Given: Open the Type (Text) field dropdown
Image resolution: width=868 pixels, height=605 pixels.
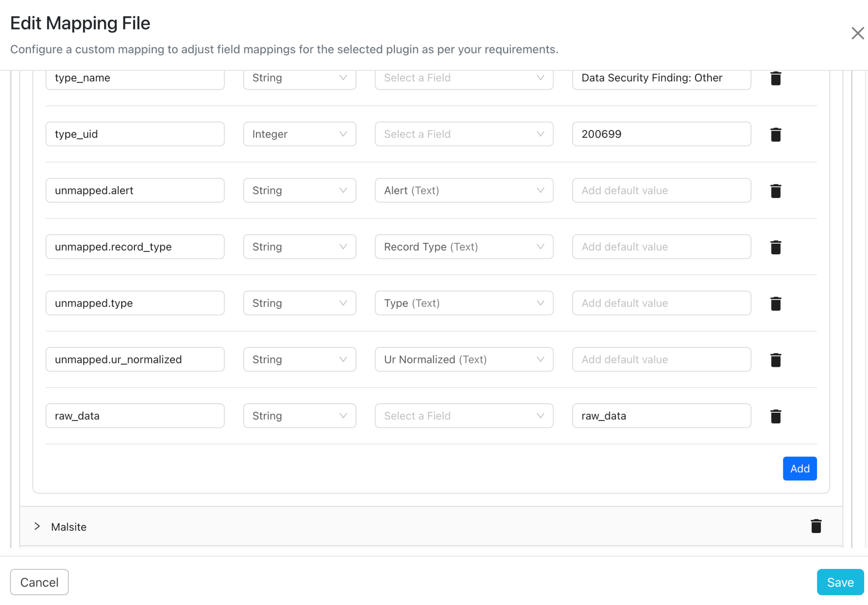Looking at the screenshot, I should click(x=464, y=303).
